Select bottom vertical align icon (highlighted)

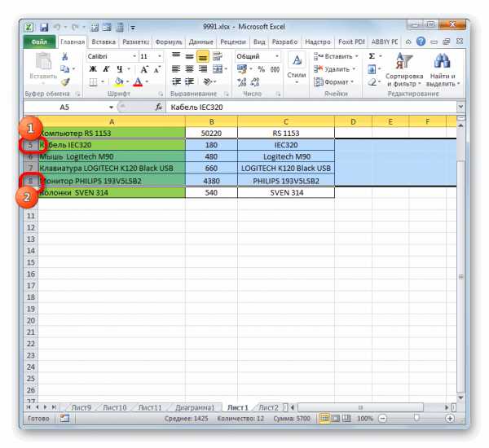click(203, 56)
